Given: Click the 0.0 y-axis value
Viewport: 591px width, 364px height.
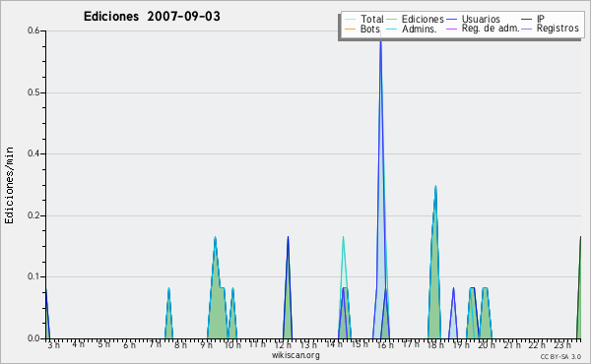Looking at the screenshot, I should [33, 338].
